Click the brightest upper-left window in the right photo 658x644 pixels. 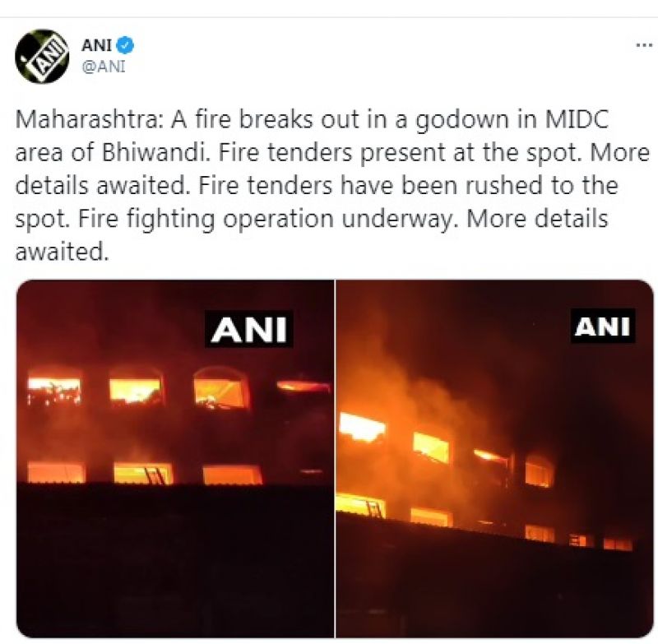[362, 428]
